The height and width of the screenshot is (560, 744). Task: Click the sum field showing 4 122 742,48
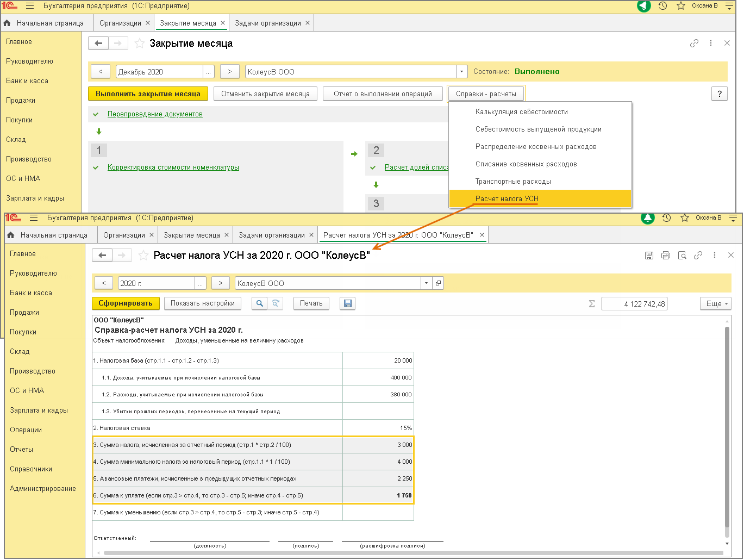(x=634, y=304)
